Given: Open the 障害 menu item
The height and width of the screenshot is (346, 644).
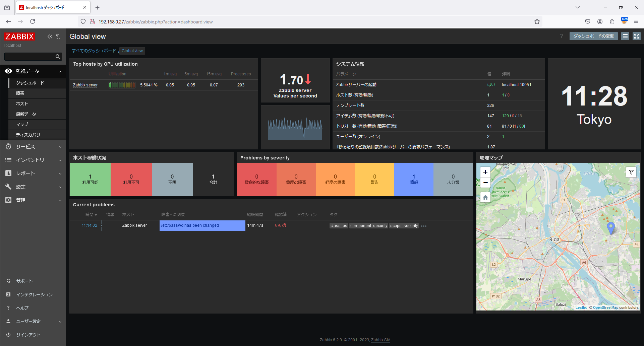Looking at the screenshot, I should tap(37, 93).
